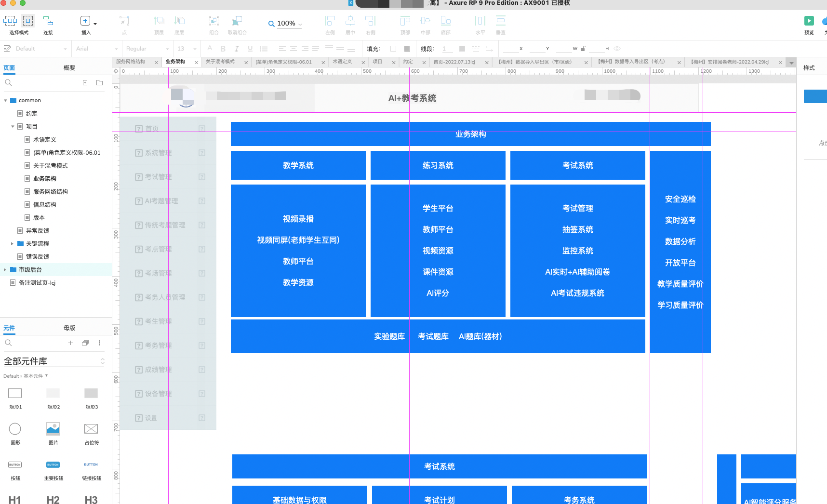Screen dimensions: 827x504
Task: Close the 业务架构 document tab
Action: 196,63
